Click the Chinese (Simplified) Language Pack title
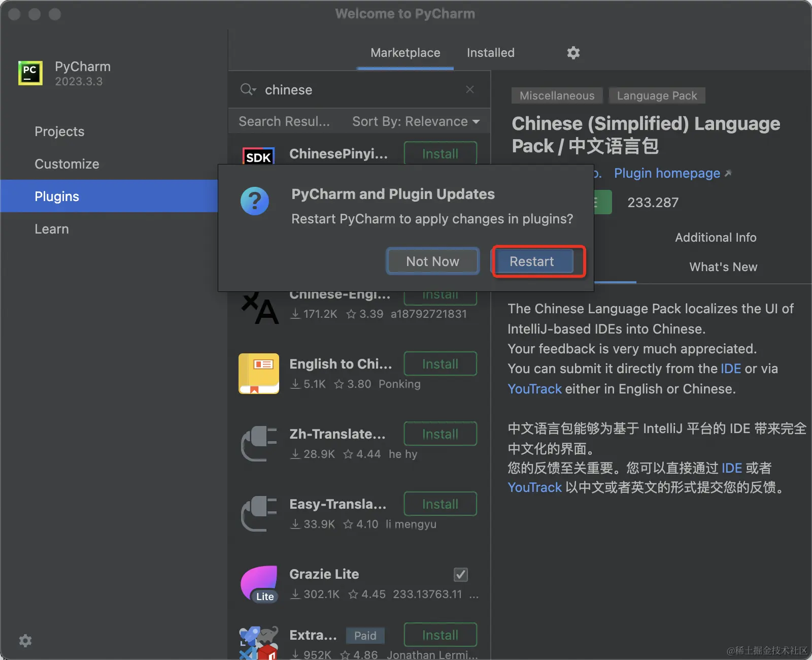The image size is (812, 660). point(646,135)
